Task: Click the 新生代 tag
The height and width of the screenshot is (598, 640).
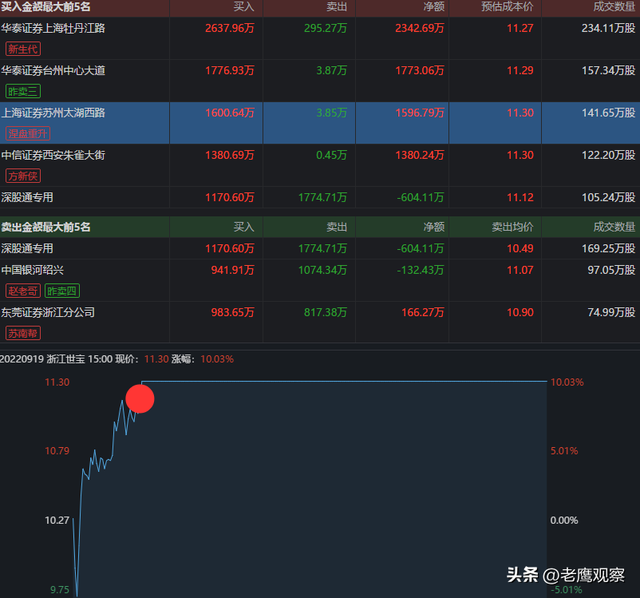Action: click(23, 49)
